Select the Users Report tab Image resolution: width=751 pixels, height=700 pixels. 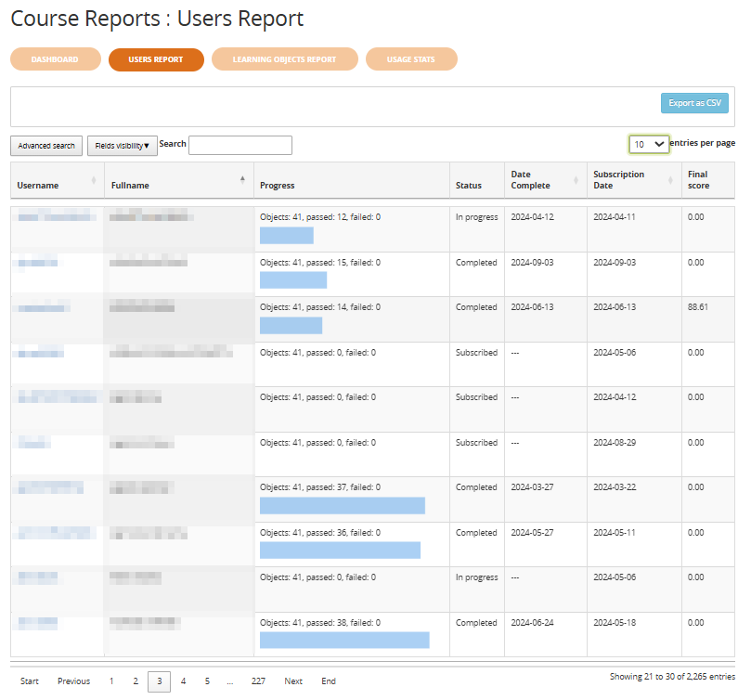(156, 59)
